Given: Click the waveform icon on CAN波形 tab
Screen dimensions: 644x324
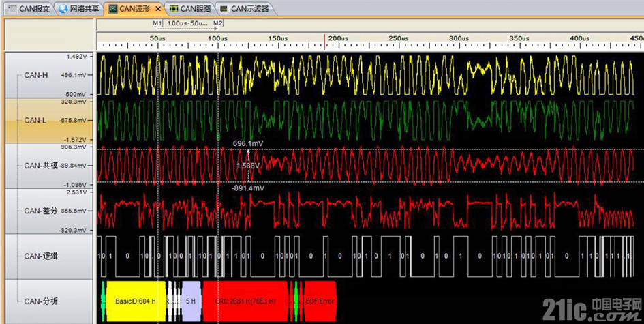Looking at the screenshot, I should click(x=113, y=9).
